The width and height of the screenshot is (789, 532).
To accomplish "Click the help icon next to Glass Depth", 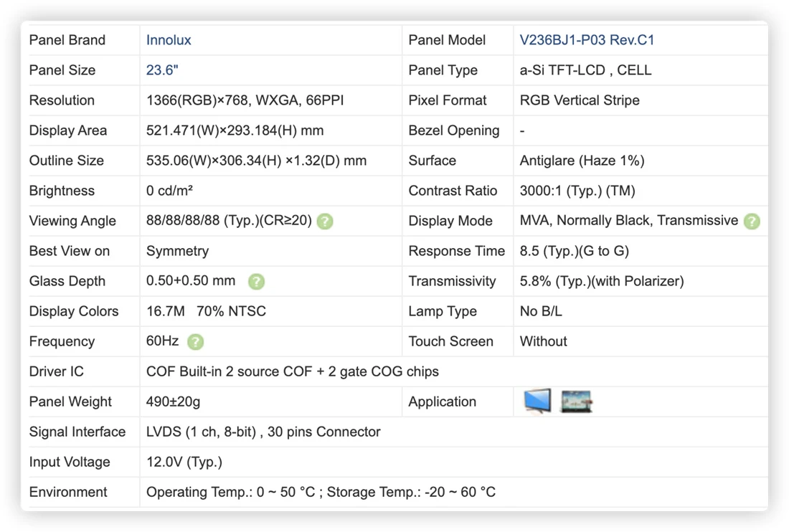I will (256, 282).
